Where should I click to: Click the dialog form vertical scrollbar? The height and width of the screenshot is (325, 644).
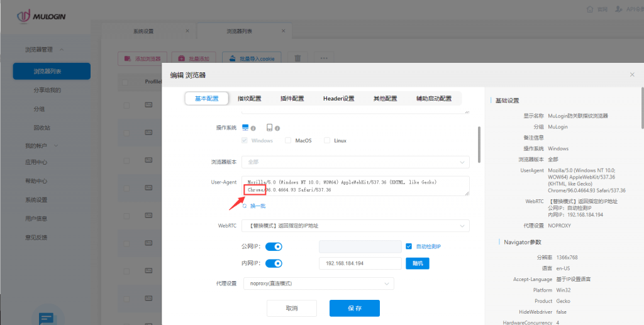(479, 145)
